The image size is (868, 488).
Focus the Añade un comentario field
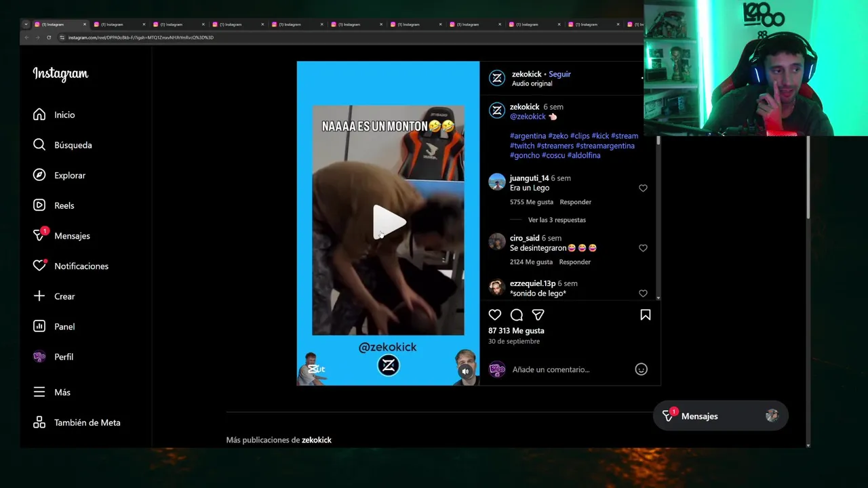tap(570, 369)
